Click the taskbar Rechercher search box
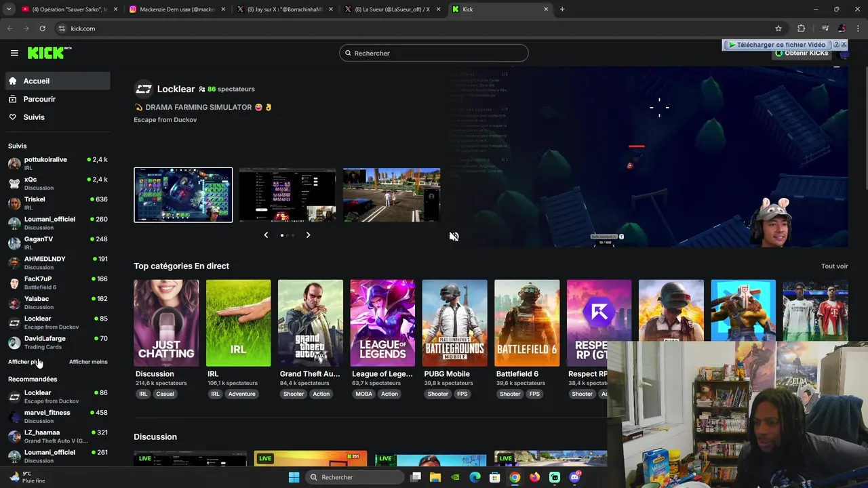The height and width of the screenshot is (488, 868). tap(354, 477)
